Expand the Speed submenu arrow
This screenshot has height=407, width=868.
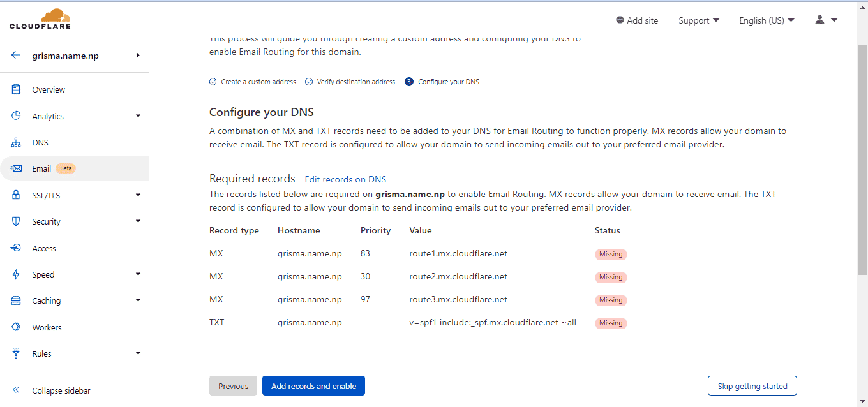138,274
